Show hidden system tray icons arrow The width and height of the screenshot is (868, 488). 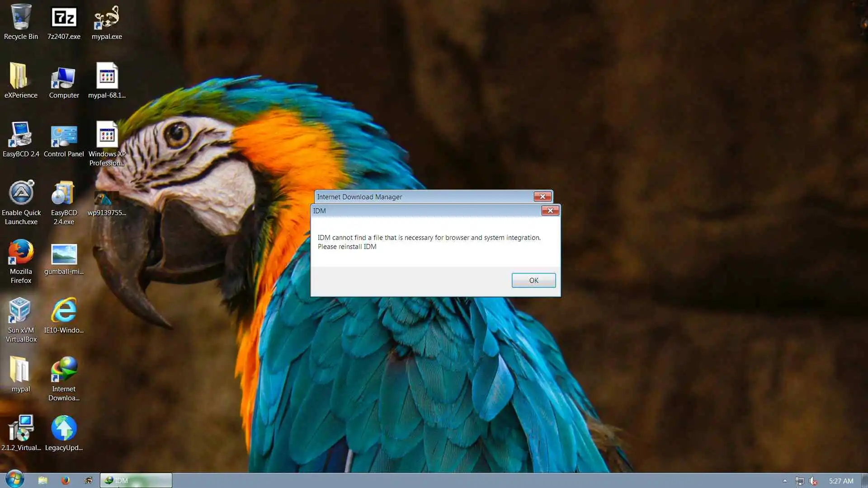[x=785, y=481]
